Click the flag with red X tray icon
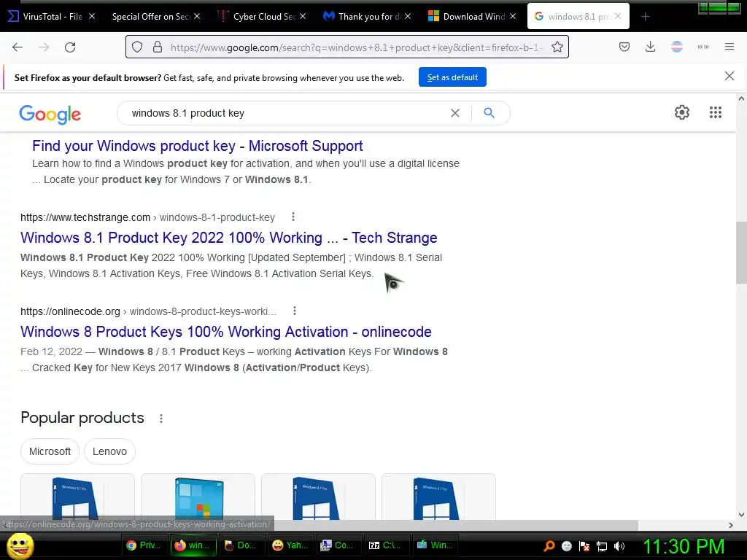This screenshot has height=560, width=747. [x=584, y=546]
